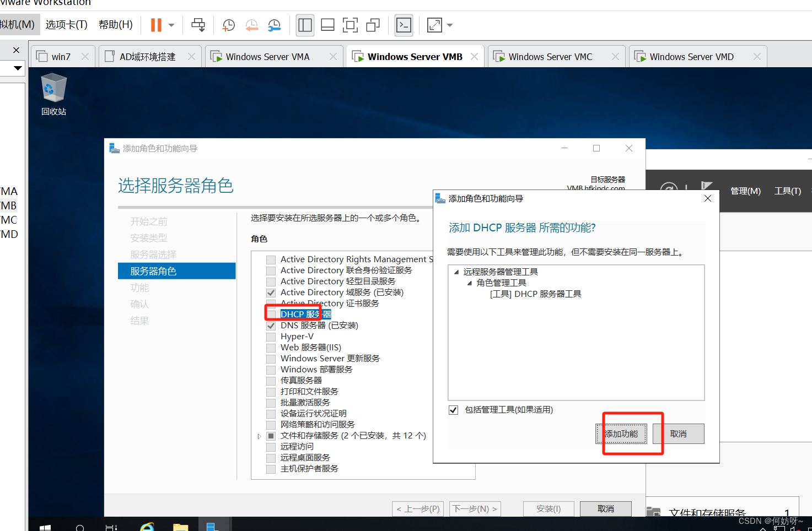This screenshot has width=812, height=531.
Task: Expand the 文件和存储服务 role node
Action: coord(259,436)
